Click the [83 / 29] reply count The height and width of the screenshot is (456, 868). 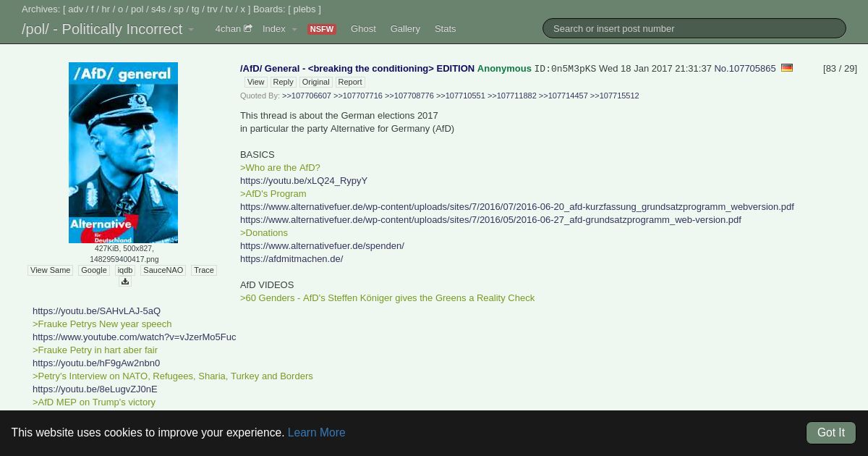click(x=840, y=68)
